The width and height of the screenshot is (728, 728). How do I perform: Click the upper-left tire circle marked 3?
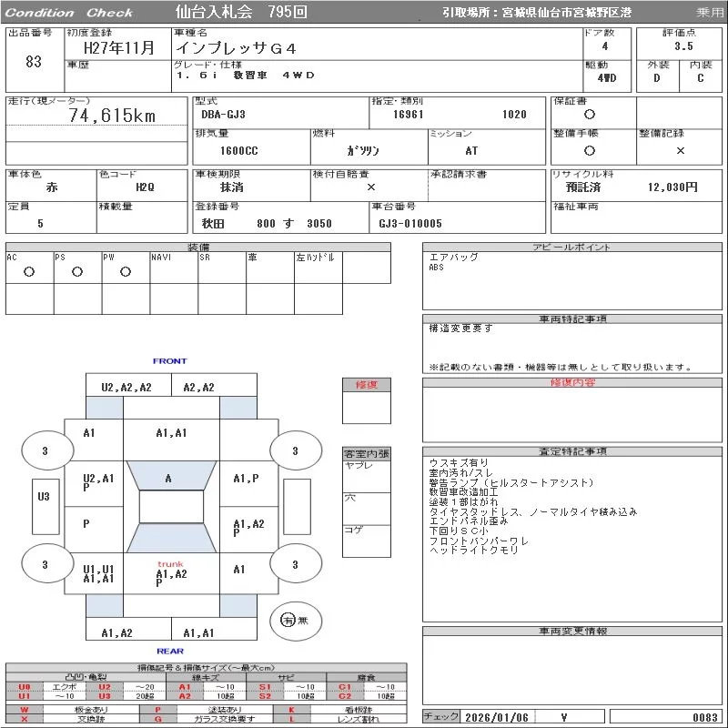point(45,450)
